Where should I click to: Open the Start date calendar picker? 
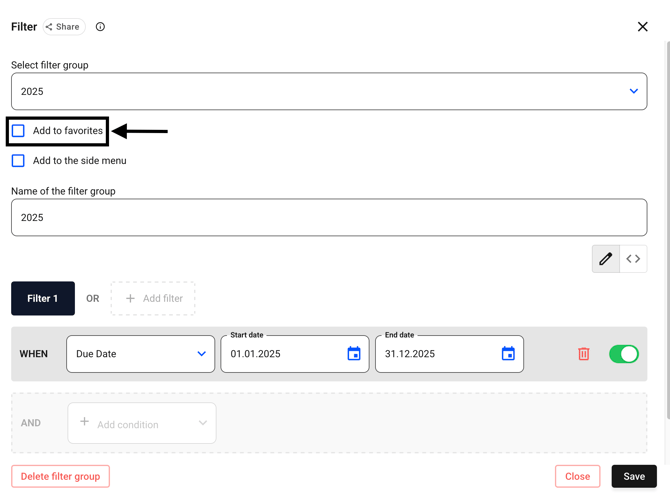click(354, 354)
